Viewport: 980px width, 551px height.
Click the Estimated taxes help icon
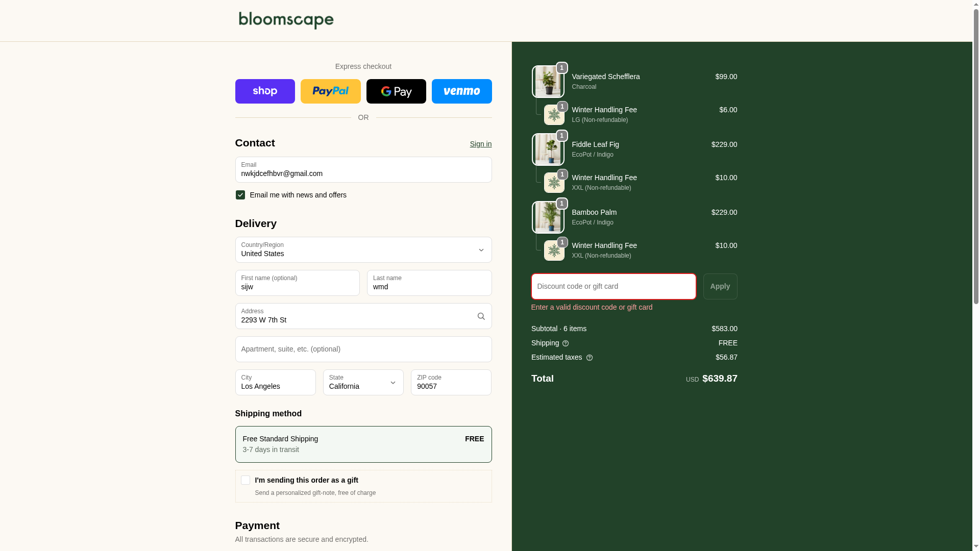coord(590,358)
